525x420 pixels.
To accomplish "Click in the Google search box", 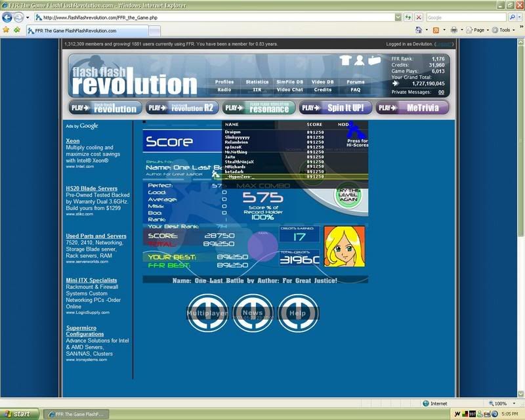I will 466,18.
